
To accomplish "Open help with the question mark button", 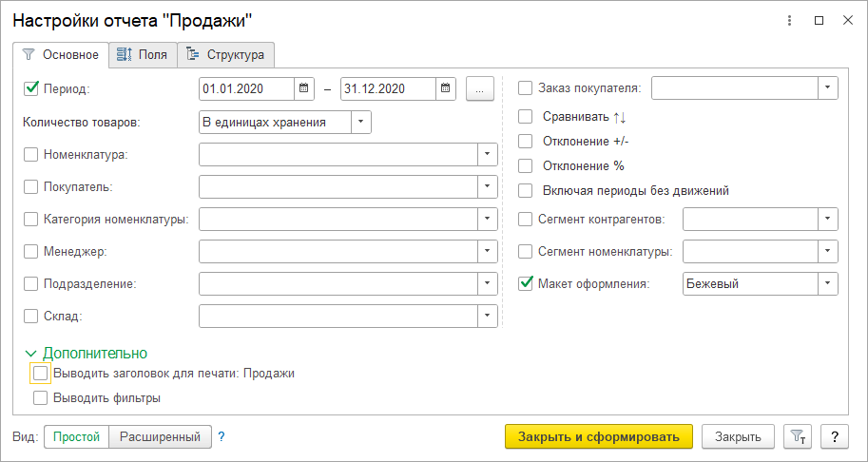I will click(x=834, y=436).
